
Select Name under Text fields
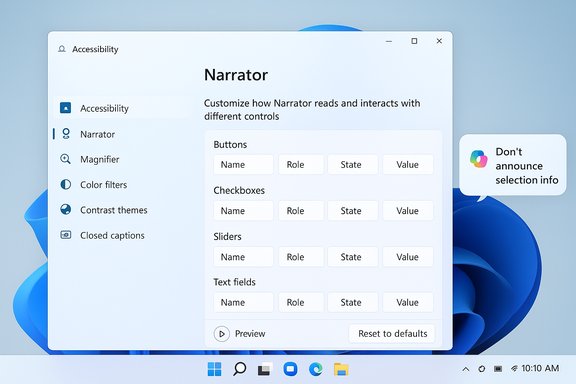pos(243,302)
